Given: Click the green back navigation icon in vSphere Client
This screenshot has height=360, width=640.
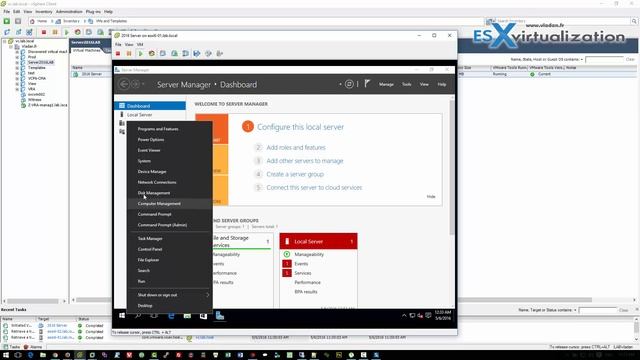Looking at the screenshot, I should 7,21.
